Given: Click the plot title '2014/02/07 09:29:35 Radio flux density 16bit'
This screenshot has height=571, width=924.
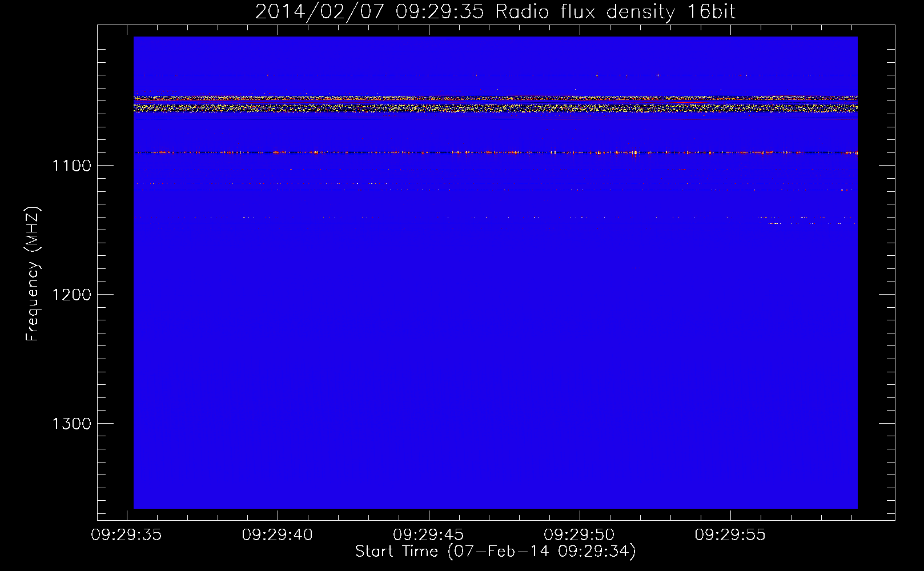Looking at the screenshot, I should tap(495, 11).
